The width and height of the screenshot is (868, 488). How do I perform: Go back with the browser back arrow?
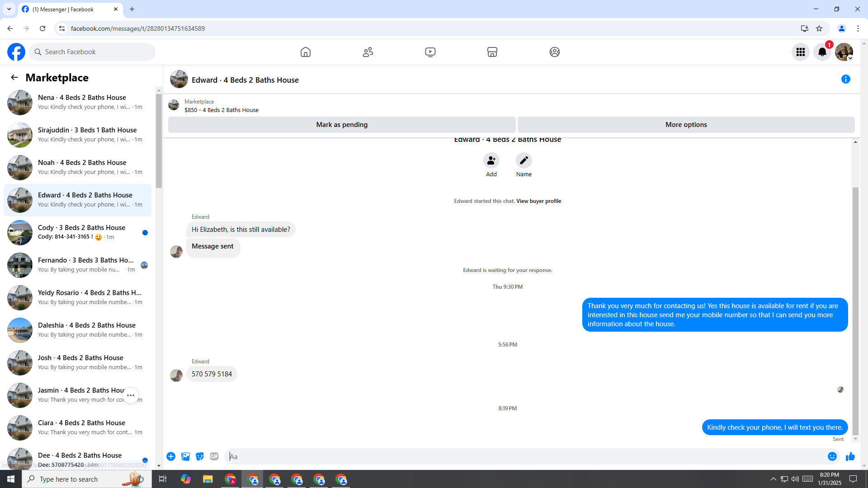point(10,28)
